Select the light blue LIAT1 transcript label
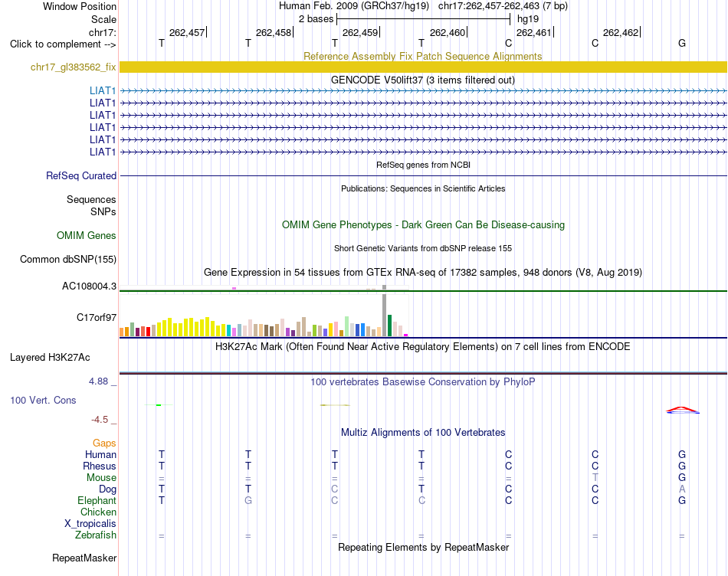Screen dimensions: 728x576 pyautogui.click(x=103, y=90)
